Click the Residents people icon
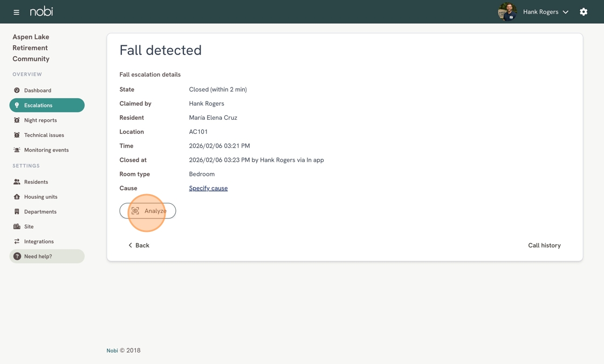The image size is (604, 364). tap(17, 182)
